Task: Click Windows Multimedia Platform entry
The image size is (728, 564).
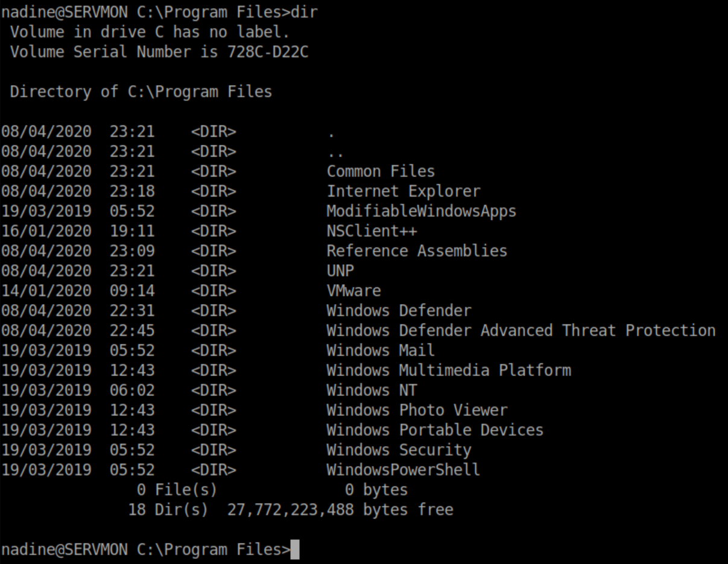Action: tap(448, 370)
